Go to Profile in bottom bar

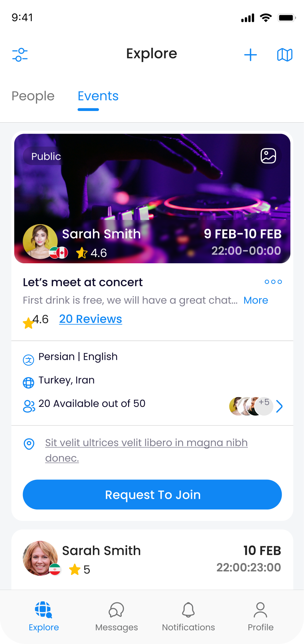point(260,616)
